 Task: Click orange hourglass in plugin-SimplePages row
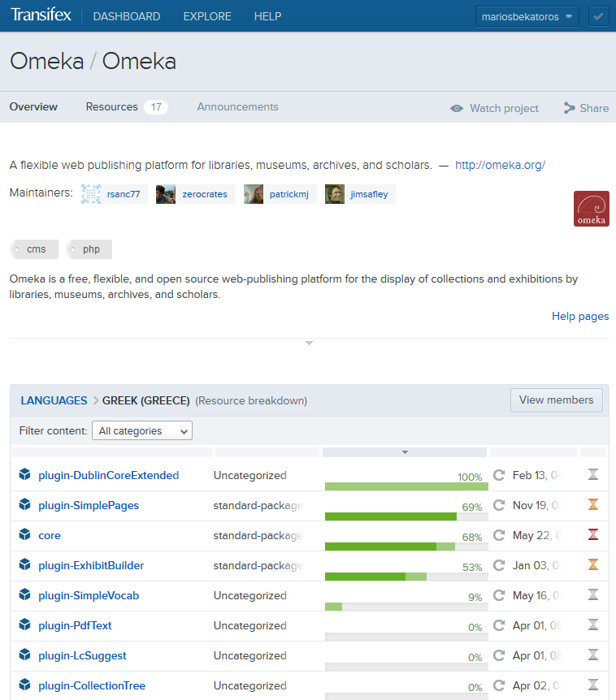(593, 504)
